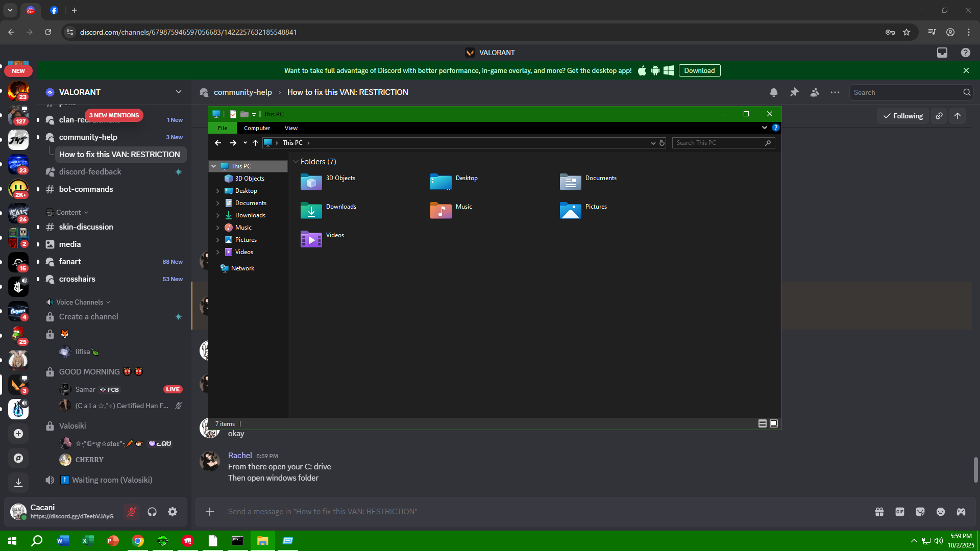Click the Discord notification bell icon
Image resolution: width=980 pixels, height=551 pixels.
coord(774,92)
